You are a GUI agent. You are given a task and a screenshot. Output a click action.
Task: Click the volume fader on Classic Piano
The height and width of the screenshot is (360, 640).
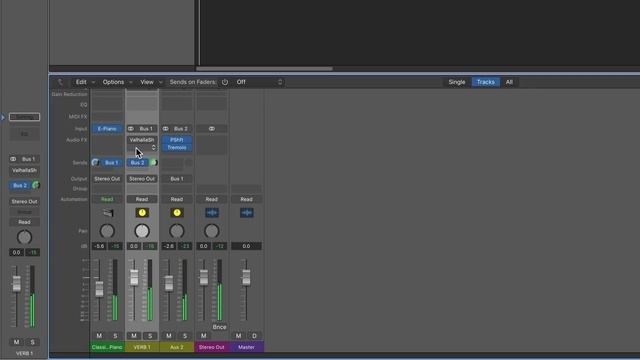(99, 289)
